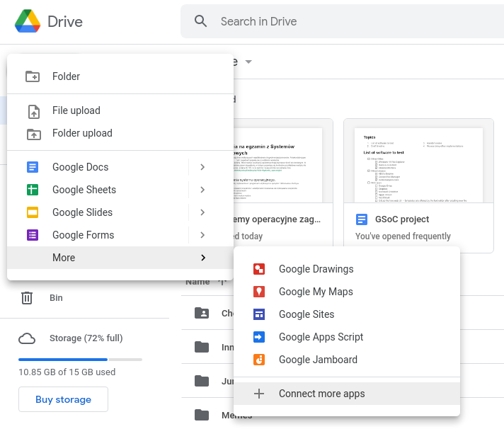
Task: Click the Google Apps Script icon
Action: click(259, 337)
